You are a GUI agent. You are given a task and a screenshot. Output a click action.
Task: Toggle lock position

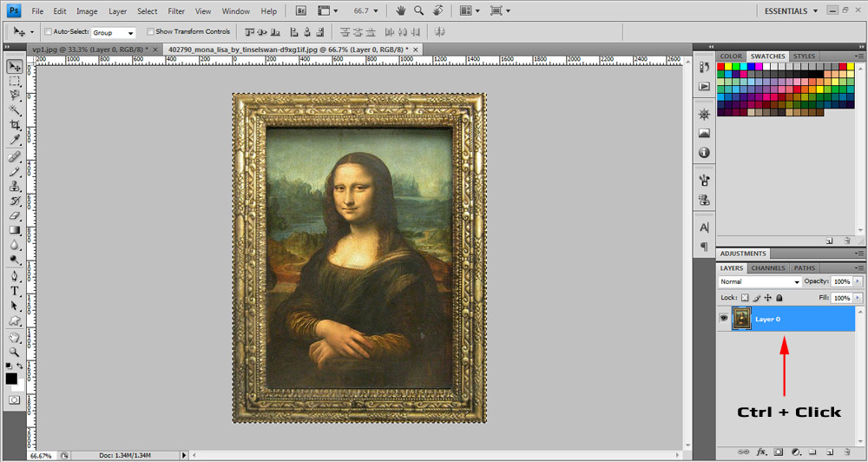(768, 298)
